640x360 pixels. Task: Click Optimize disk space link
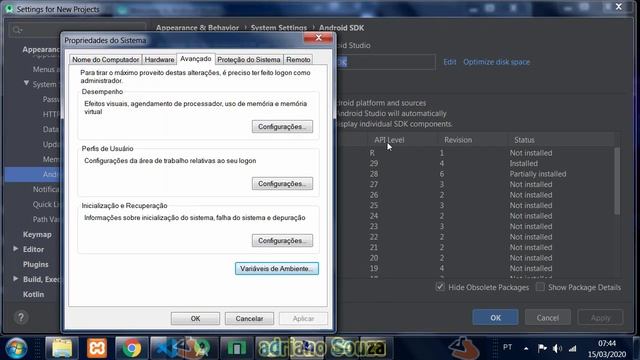point(496,62)
